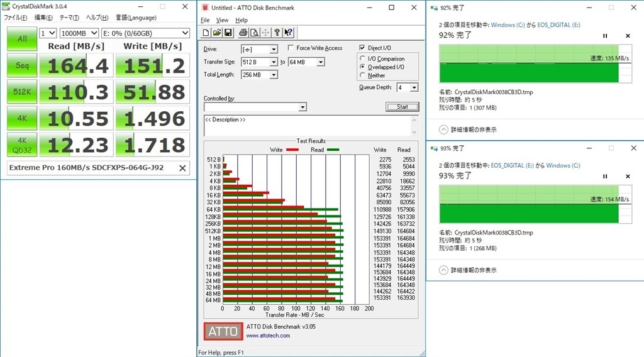Click the Save floppy icon in ATTO toolbar
The height and width of the screenshot is (357, 644).
228,33
